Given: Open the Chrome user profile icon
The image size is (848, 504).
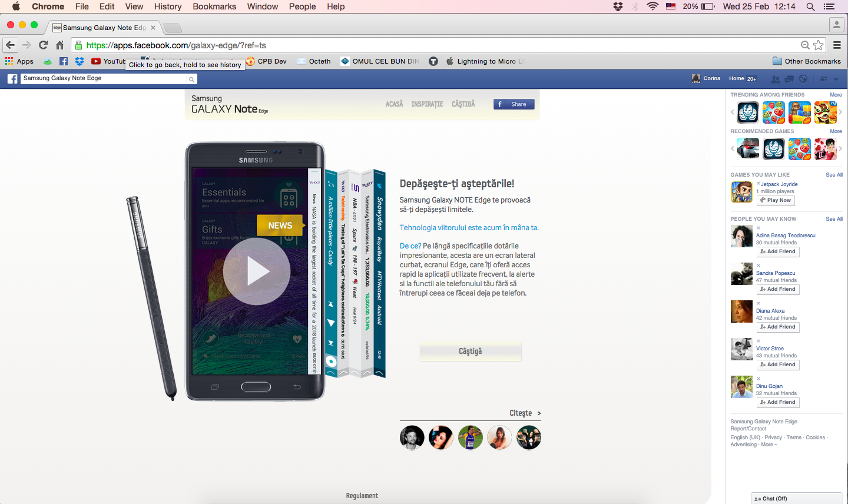Looking at the screenshot, I should 836,25.
